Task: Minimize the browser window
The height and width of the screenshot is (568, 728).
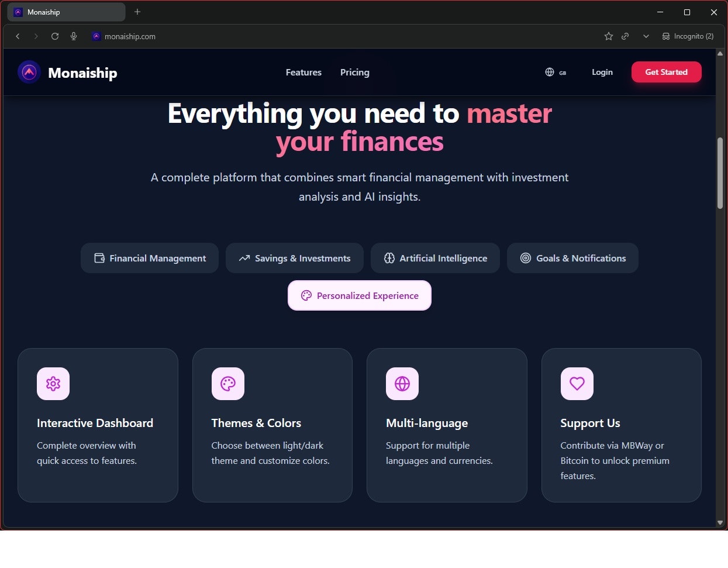Action: coord(660,12)
